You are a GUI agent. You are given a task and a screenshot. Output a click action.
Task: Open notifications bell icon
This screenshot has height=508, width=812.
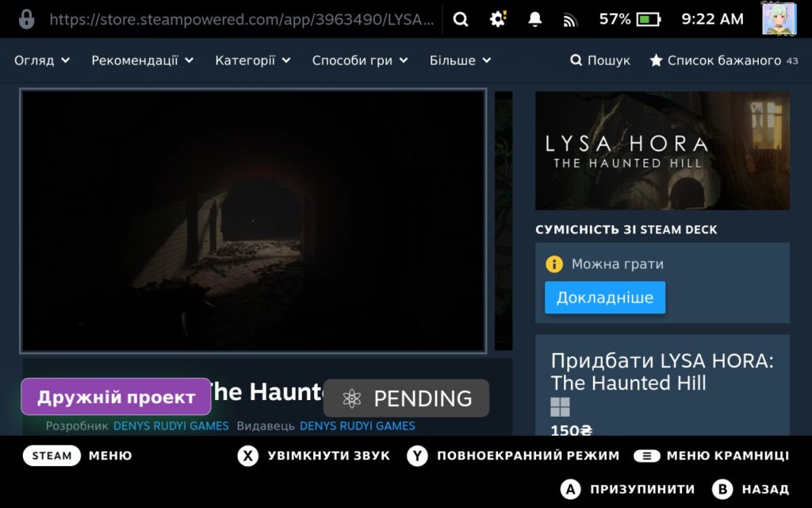click(x=534, y=20)
